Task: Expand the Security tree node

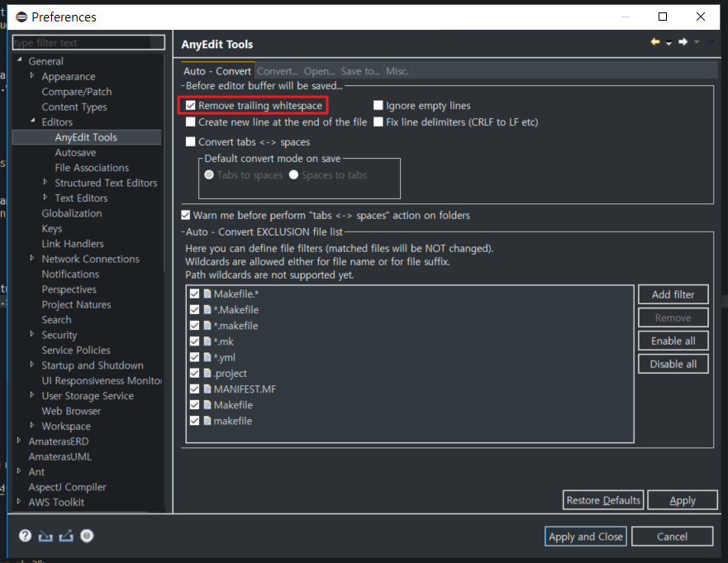Action: tap(32, 333)
